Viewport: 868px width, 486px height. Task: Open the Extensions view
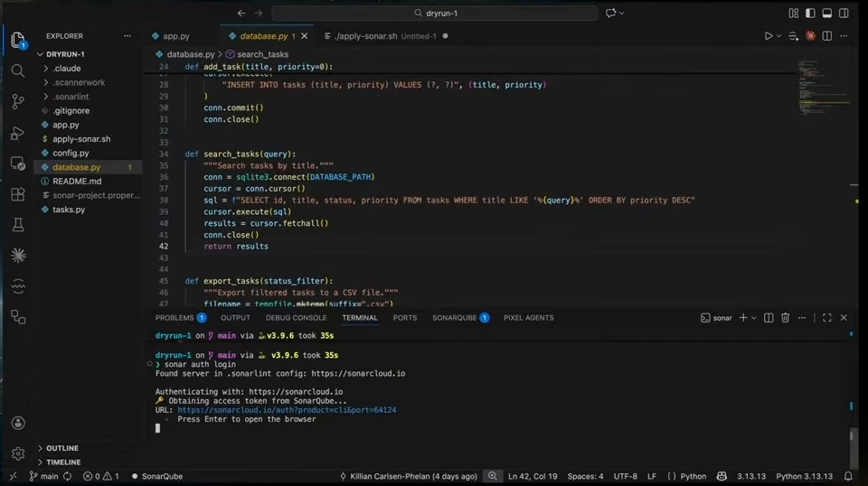18,194
